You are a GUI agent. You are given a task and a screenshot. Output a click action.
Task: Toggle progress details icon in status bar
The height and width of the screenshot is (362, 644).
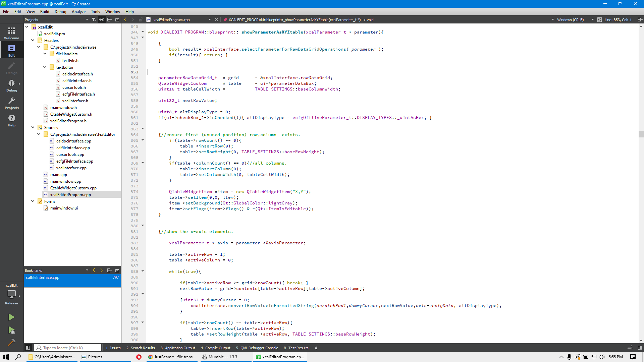[630, 348]
